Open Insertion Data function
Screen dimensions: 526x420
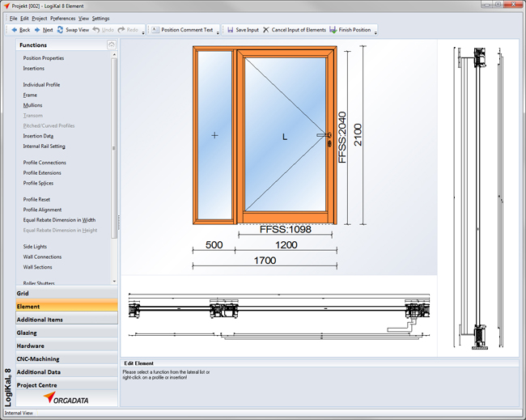[38, 136]
